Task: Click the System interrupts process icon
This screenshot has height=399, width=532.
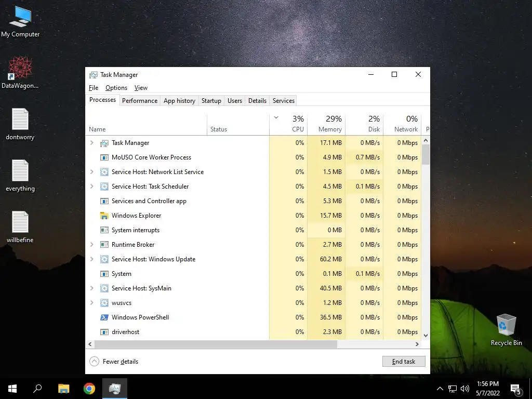Action: pos(104,230)
